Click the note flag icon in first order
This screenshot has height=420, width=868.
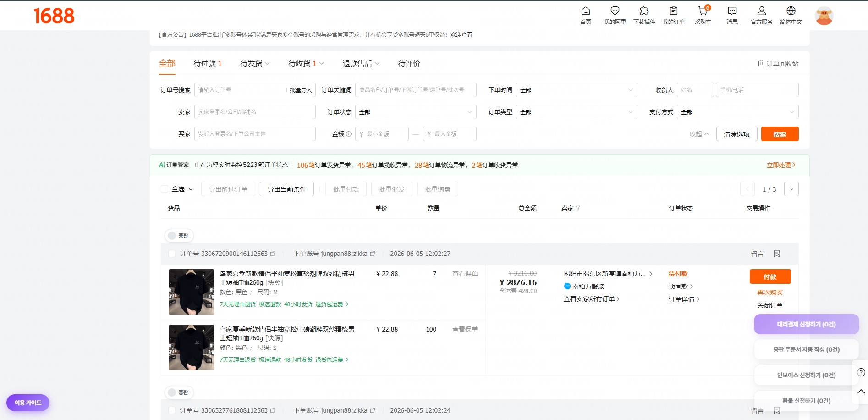point(777,254)
